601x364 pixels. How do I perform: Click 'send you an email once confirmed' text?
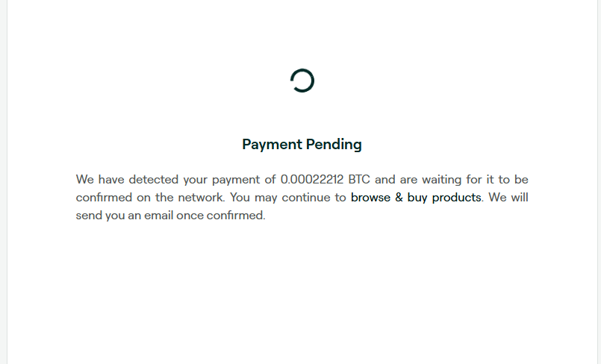(170, 216)
